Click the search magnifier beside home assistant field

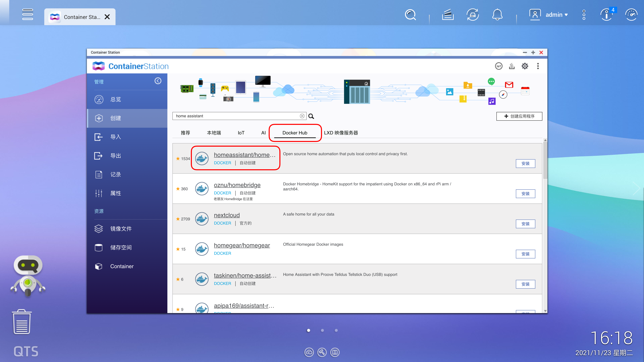[x=311, y=116]
